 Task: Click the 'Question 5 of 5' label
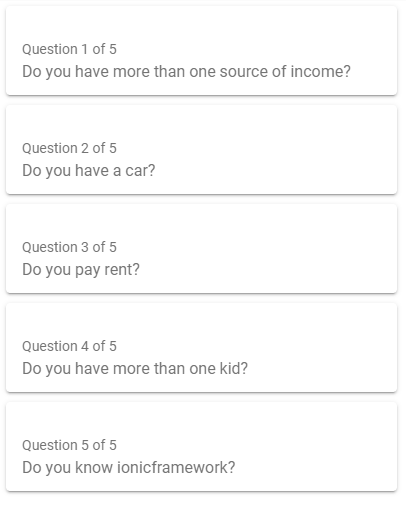point(69,445)
